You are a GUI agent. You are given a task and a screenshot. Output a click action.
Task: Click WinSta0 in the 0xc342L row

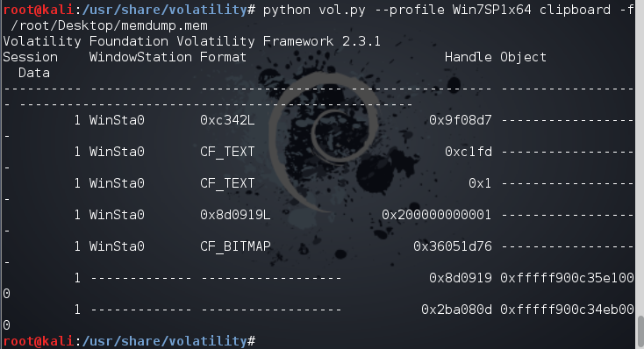117,120
